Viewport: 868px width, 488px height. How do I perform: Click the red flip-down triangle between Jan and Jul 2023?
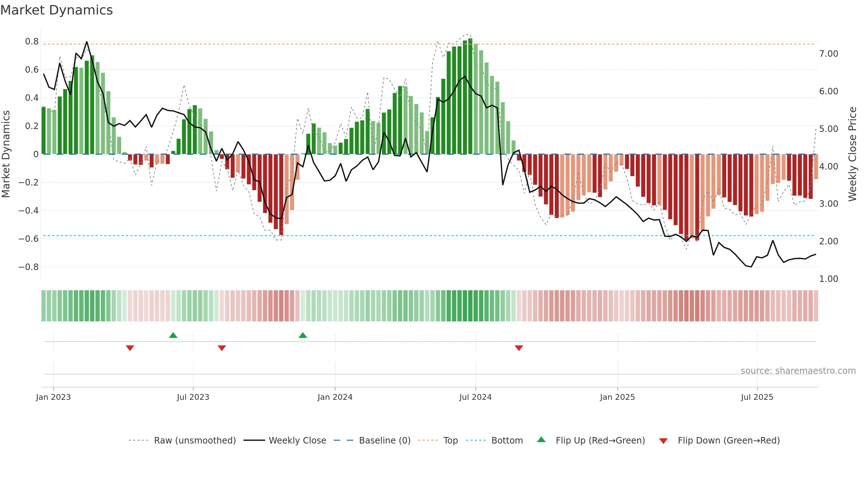(130, 348)
